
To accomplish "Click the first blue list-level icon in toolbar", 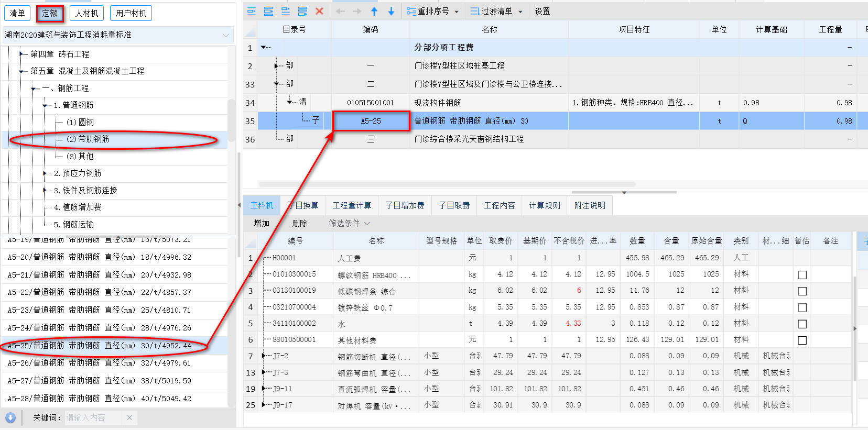I will 252,11.
